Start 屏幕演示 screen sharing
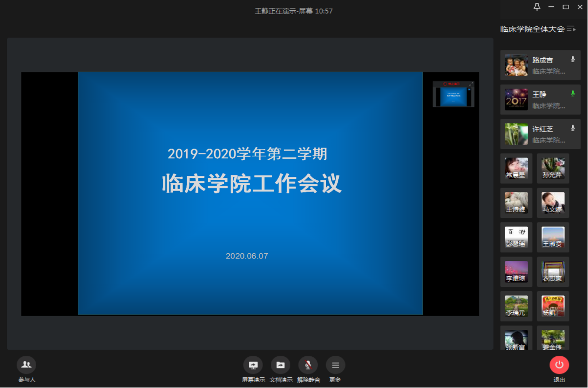 pos(253,365)
